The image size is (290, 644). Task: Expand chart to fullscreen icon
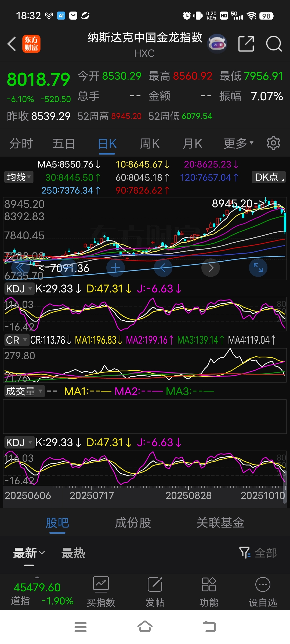(x=258, y=268)
